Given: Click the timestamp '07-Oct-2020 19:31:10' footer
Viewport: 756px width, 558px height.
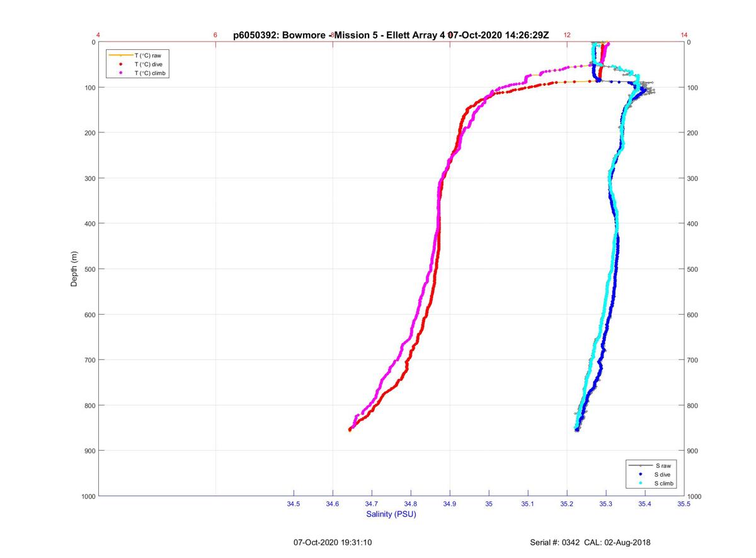Looking at the screenshot, I should [333, 542].
